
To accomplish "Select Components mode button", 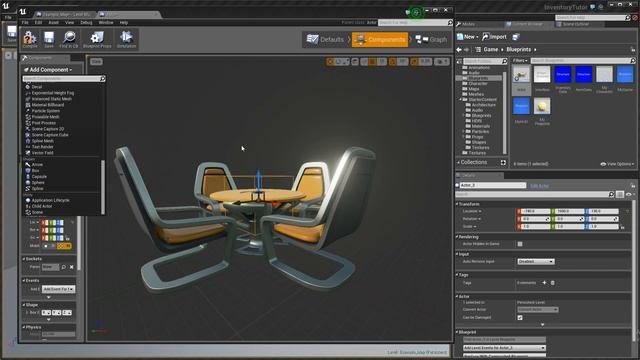I will pos(380,40).
